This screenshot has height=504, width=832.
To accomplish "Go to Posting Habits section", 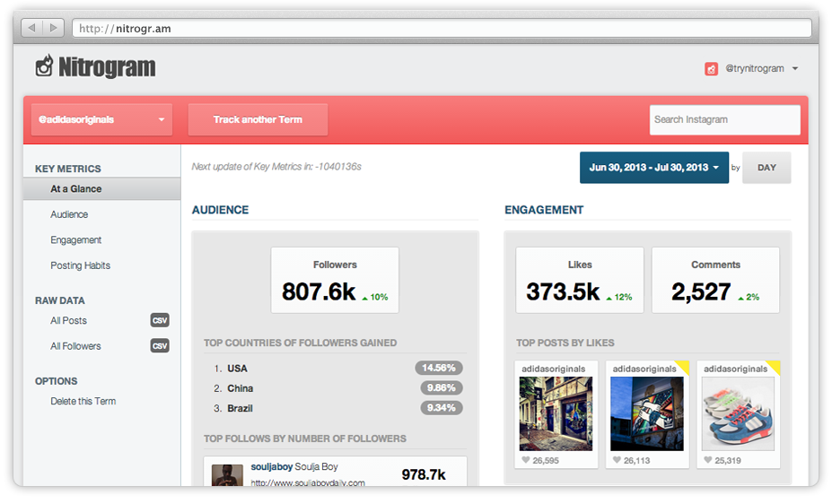I will click(x=80, y=265).
